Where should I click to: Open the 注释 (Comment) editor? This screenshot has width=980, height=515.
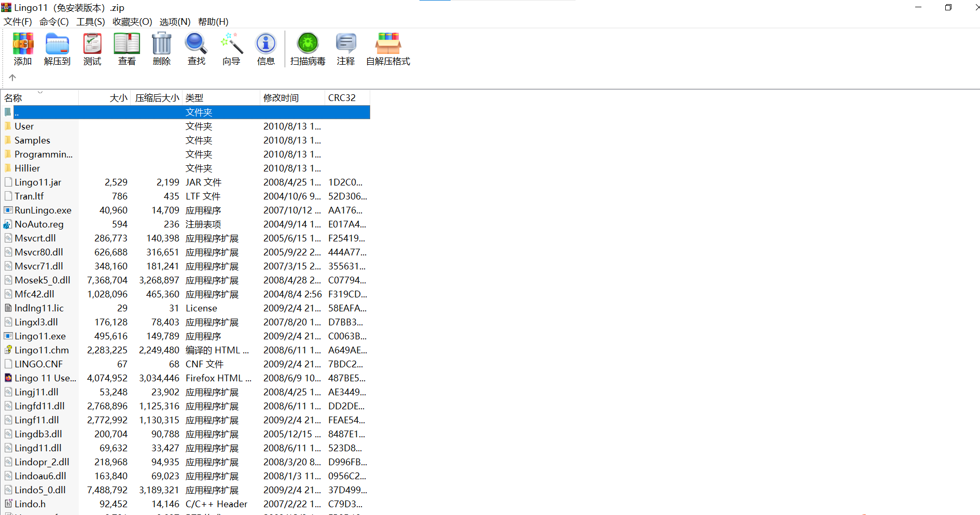click(345, 49)
